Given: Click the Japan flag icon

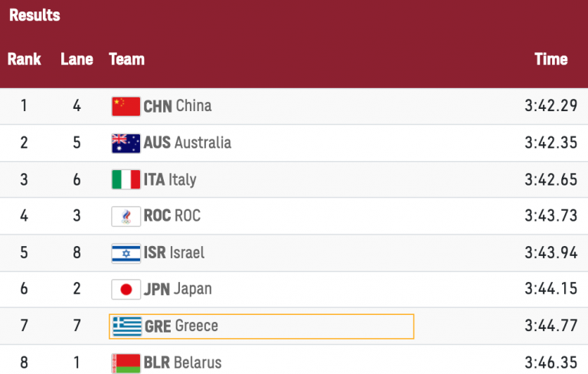Looking at the screenshot, I should pos(126,290).
